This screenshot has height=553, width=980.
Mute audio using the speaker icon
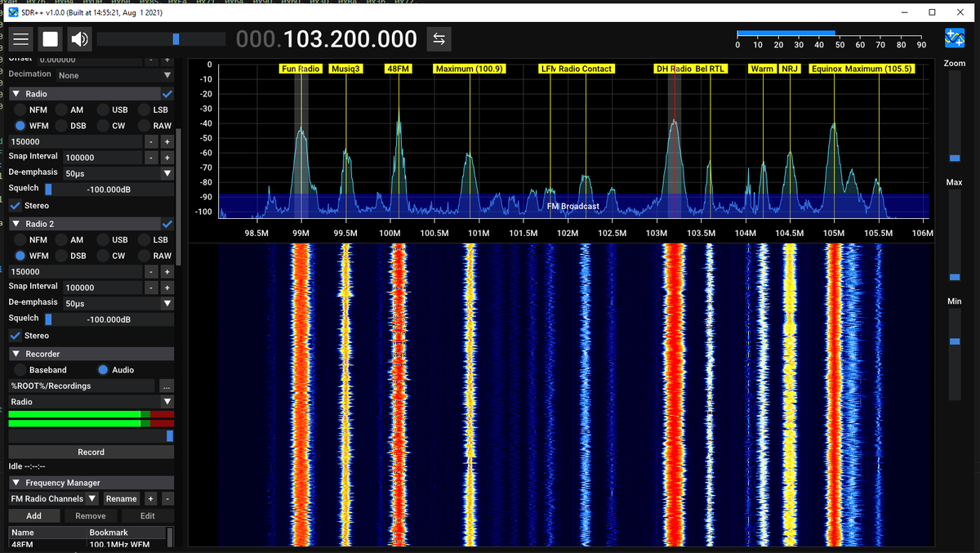pos(78,38)
